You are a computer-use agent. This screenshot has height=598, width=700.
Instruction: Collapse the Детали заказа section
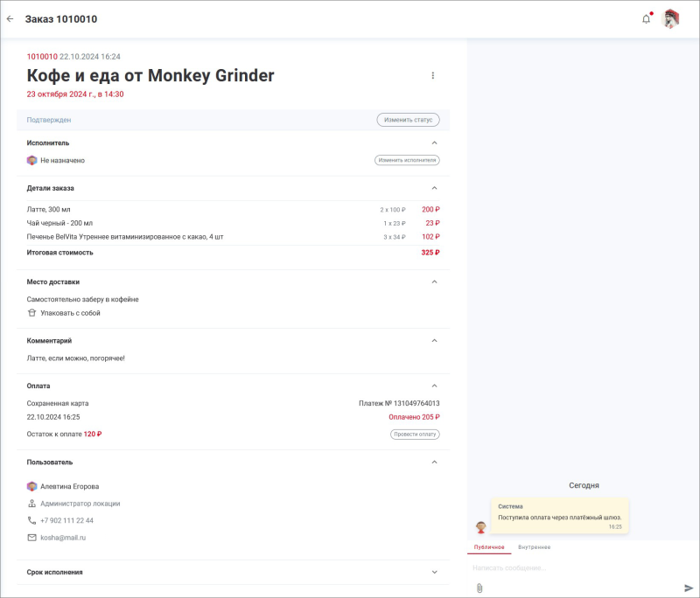click(x=434, y=188)
